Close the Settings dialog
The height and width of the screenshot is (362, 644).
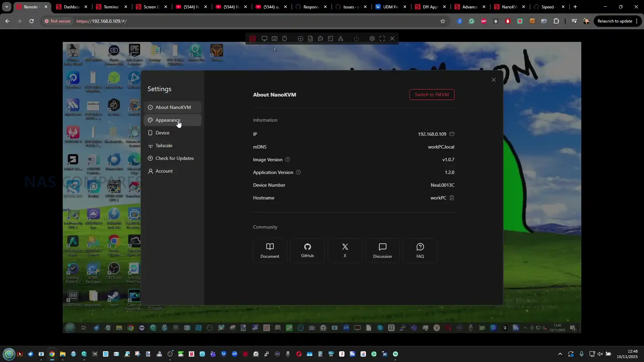click(493, 80)
